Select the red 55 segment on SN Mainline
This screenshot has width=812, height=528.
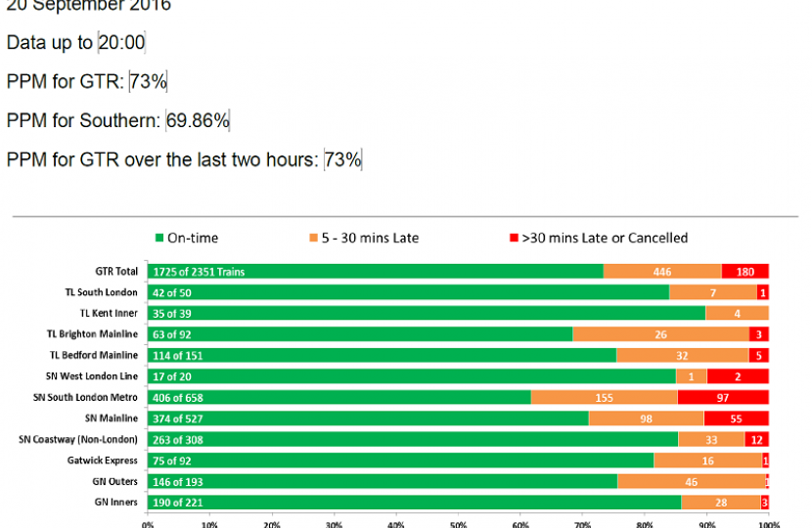736,418
